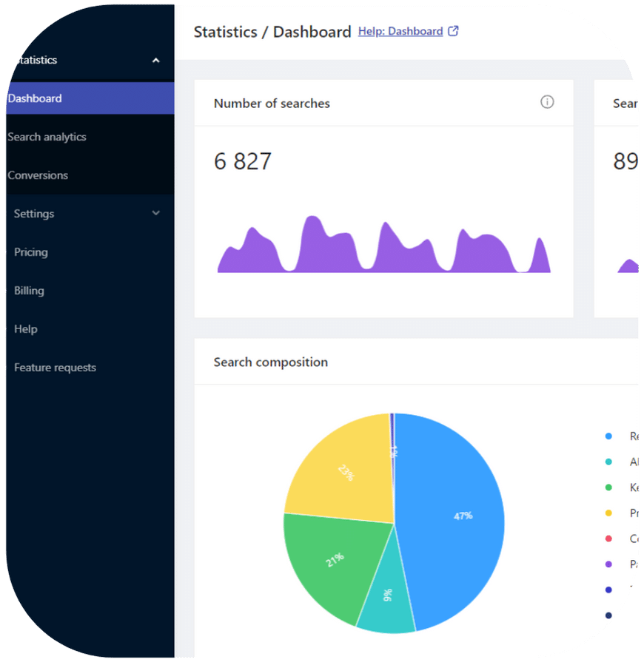The height and width of the screenshot is (665, 644).
Task: Click the purple legend dot in the chart legend
Action: (x=609, y=564)
